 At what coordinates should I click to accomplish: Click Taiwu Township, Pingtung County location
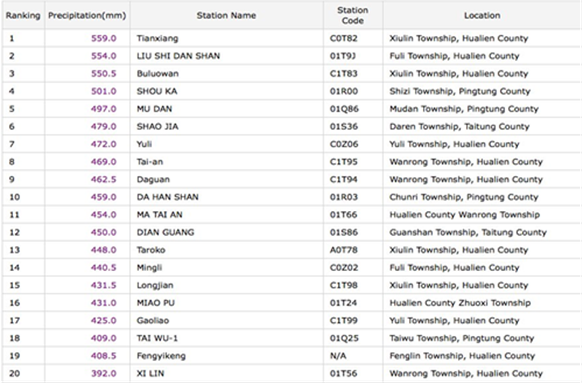(462, 338)
